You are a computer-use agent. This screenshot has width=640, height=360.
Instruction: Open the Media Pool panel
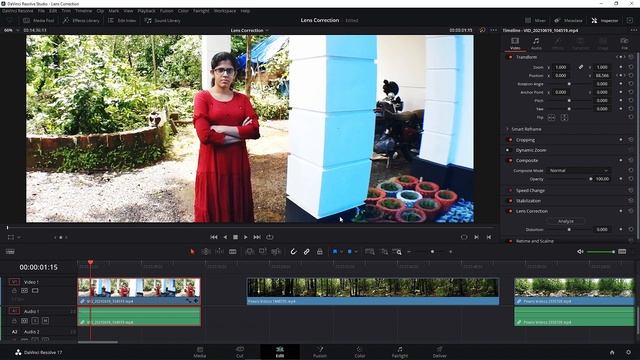click(39, 20)
